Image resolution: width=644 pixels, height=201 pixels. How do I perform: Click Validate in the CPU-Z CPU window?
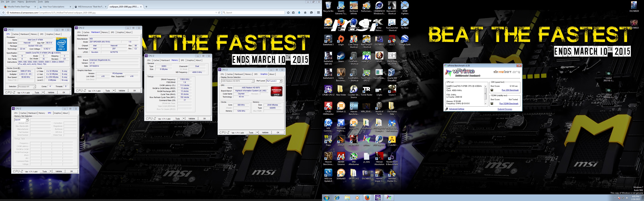[51, 92]
